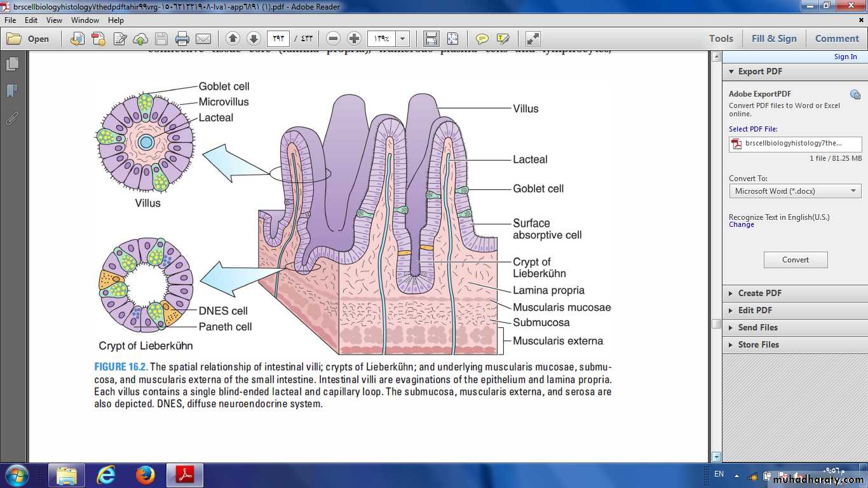The image size is (868, 488).
Task: Toggle read mode view
Action: click(532, 39)
